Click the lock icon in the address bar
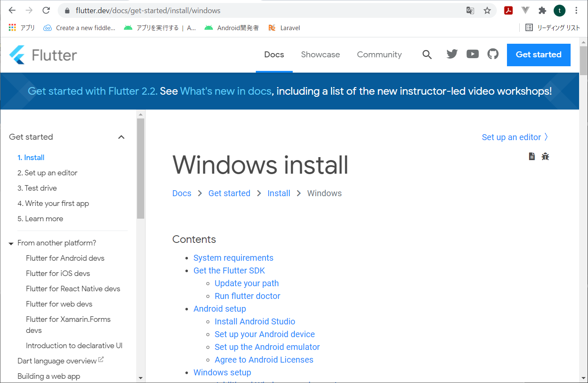This screenshot has width=588, height=383. (67, 11)
